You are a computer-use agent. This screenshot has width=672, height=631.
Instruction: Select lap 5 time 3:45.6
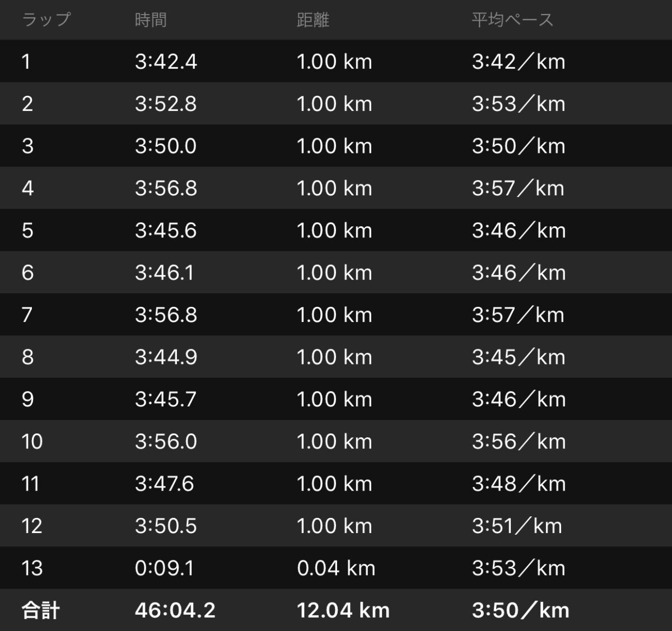tap(166, 231)
